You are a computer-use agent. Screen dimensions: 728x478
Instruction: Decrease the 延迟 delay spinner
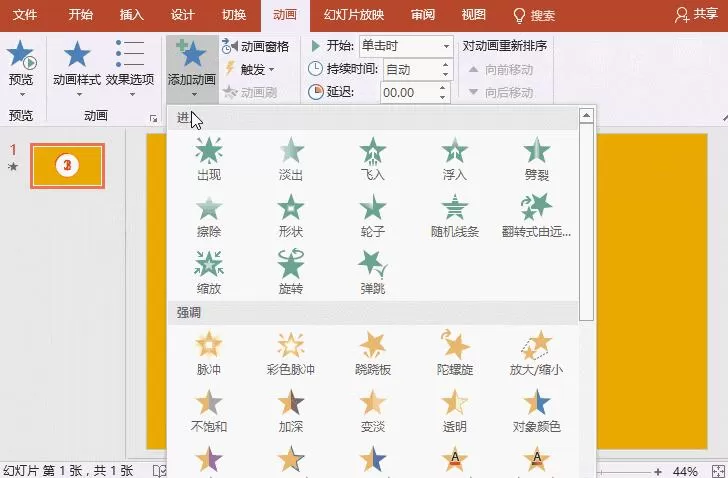(442, 97)
